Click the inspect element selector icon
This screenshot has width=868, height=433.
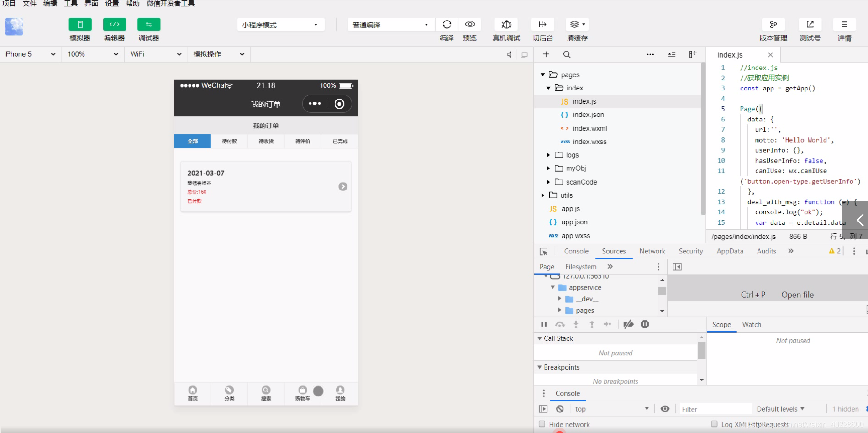pyautogui.click(x=543, y=252)
